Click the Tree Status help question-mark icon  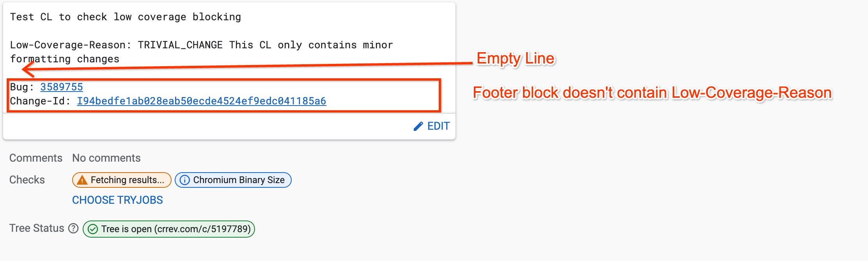click(73, 228)
